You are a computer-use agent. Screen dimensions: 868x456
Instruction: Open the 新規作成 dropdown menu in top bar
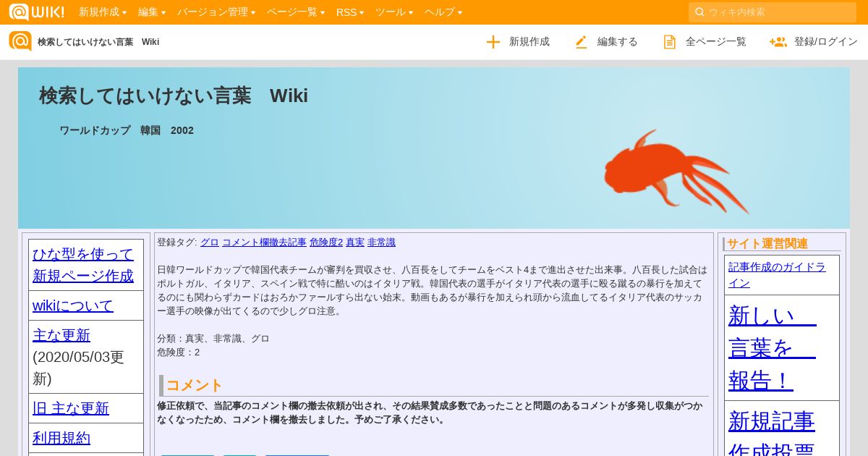103,12
